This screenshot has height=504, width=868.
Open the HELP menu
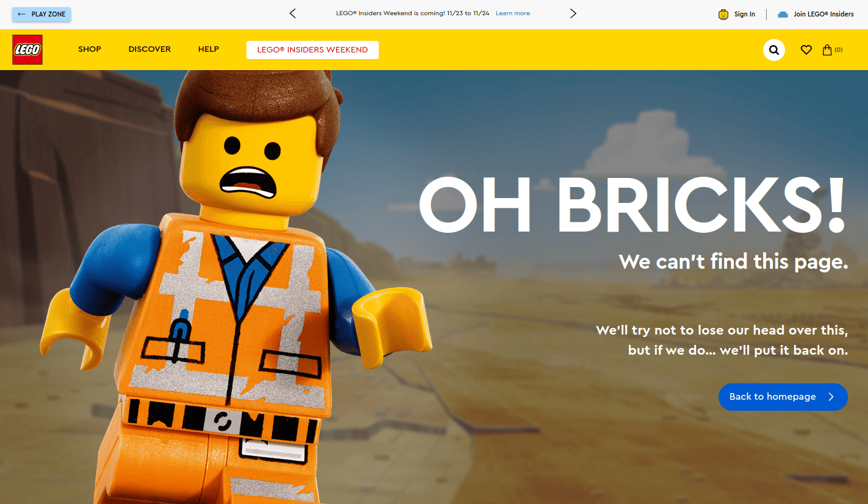point(209,49)
